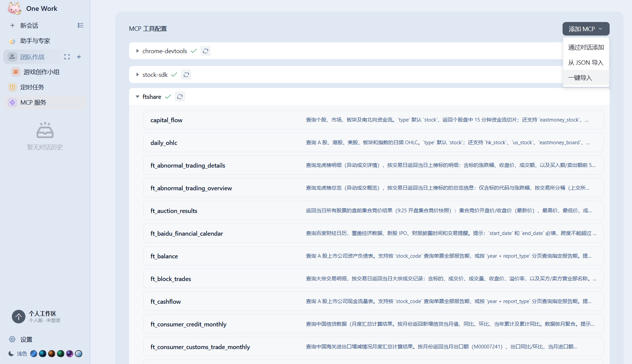Expand the stock-sdk server
Screen dimensions: 632x364
tap(138, 74)
